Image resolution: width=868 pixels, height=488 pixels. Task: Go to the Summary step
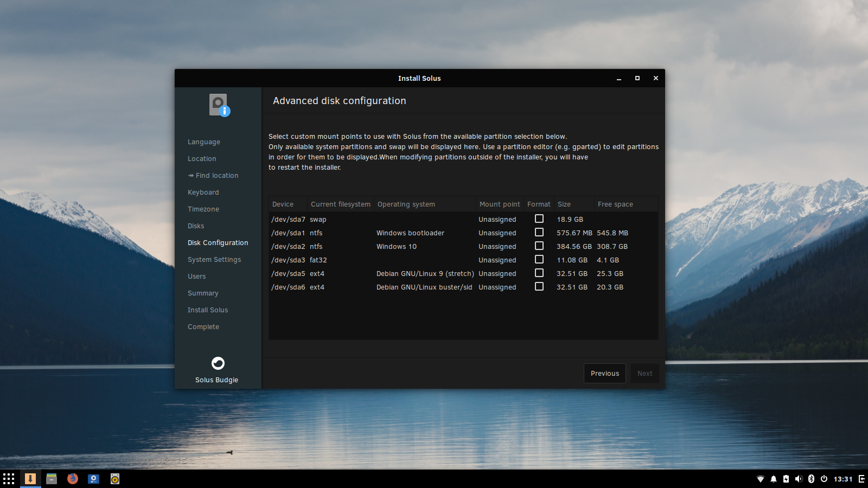point(203,293)
